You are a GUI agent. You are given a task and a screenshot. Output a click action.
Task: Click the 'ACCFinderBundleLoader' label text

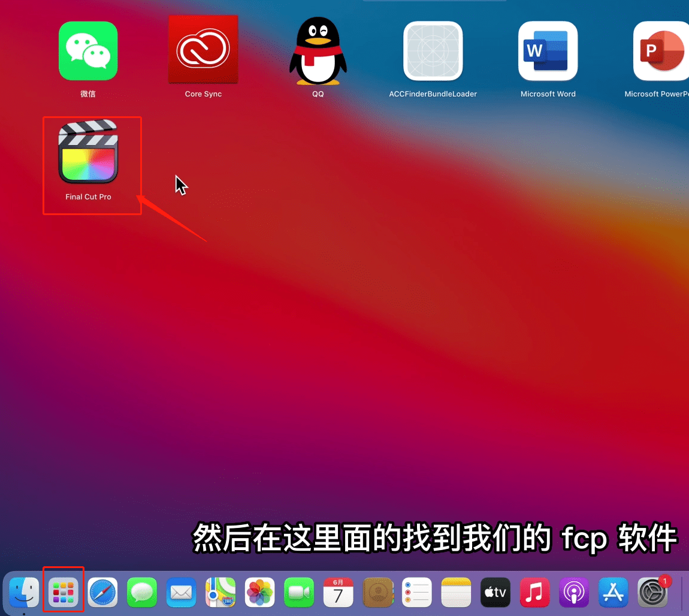(433, 94)
